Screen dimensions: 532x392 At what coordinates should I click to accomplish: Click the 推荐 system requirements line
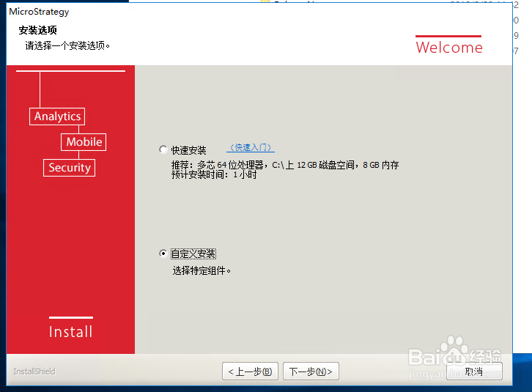(285, 165)
